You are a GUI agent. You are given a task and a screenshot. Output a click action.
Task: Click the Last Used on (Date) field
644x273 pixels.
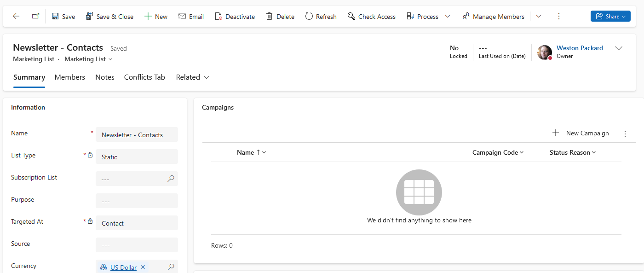click(x=502, y=52)
